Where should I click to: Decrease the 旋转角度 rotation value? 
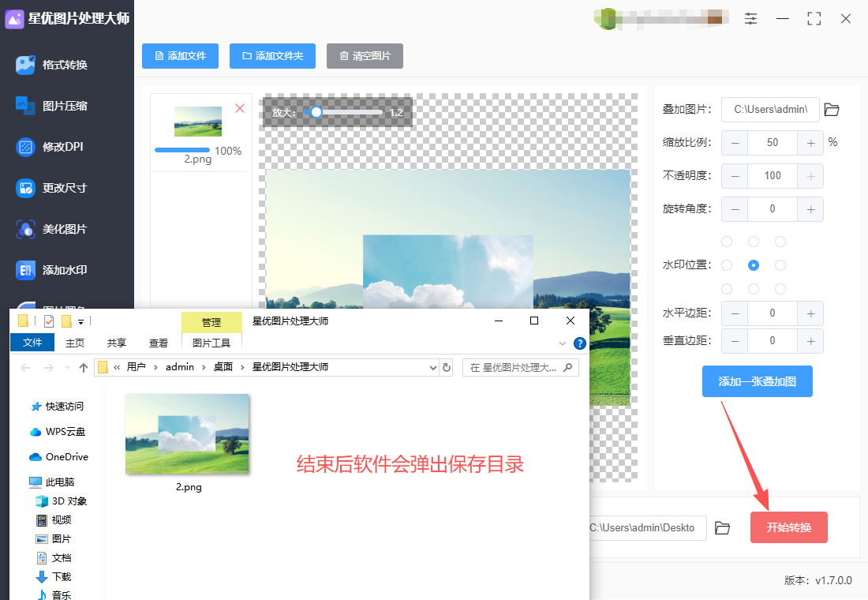coord(735,209)
